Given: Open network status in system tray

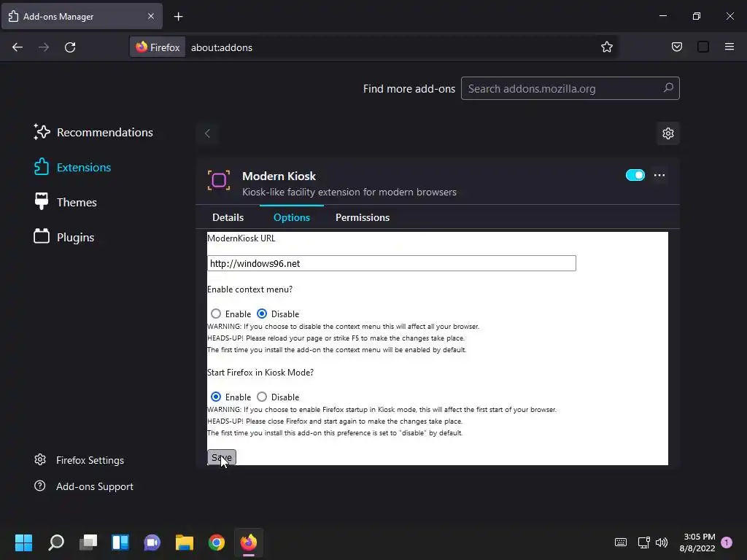Looking at the screenshot, I should point(644,542).
